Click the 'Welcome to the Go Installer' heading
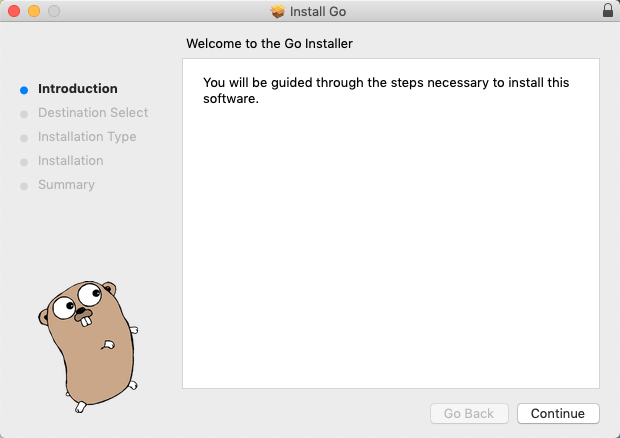The image size is (620, 438). click(269, 43)
